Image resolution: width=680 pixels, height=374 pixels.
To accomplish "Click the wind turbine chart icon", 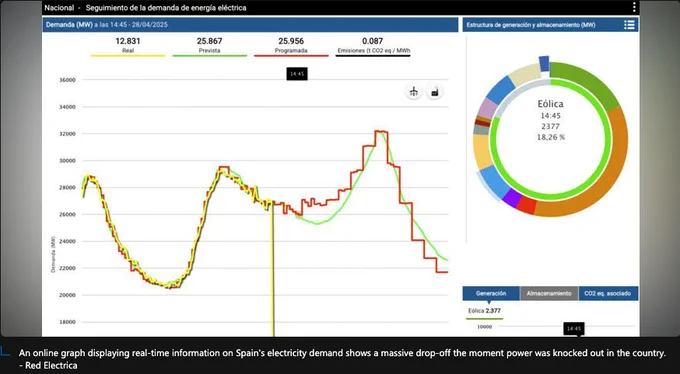I will pyautogui.click(x=414, y=92).
